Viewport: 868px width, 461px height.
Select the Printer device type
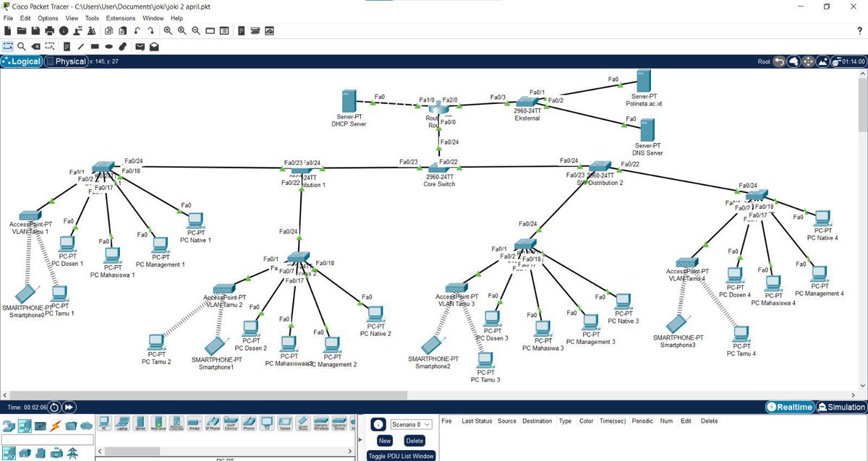click(195, 425)
